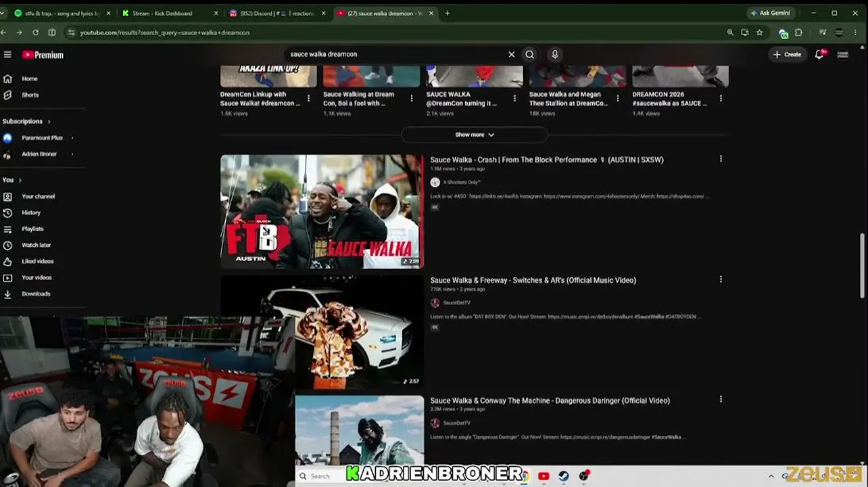868x487 pixels.
Task: Click the Ask Gemini button
Action: (770, 13)
